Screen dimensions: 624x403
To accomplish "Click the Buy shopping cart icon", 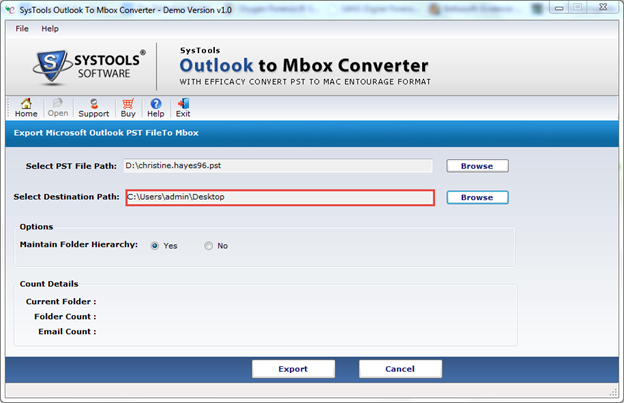I will point(128,108).
